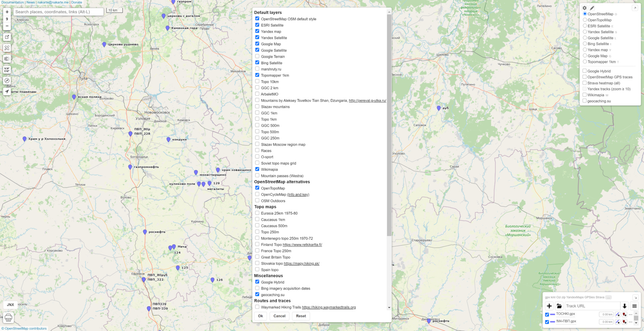644x331 pixels.
Task: Click Reset in layers dialog
Action: 301,316
